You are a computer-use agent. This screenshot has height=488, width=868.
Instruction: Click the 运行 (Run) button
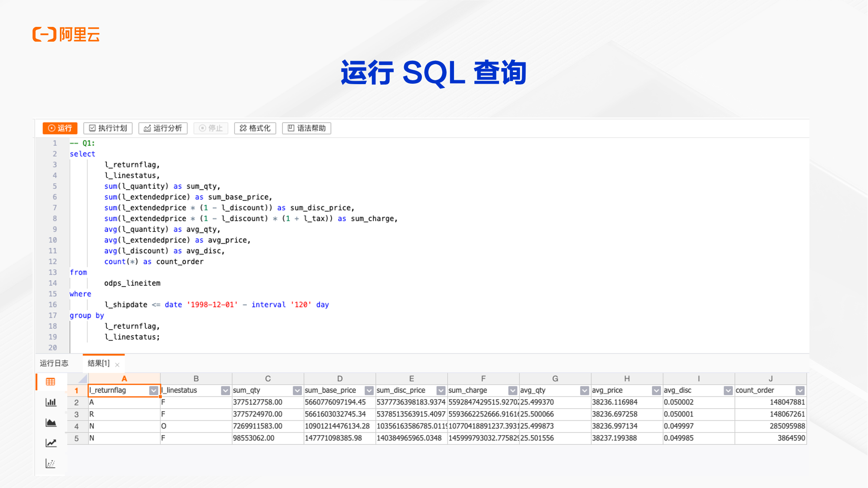click(x=59, y=128)
